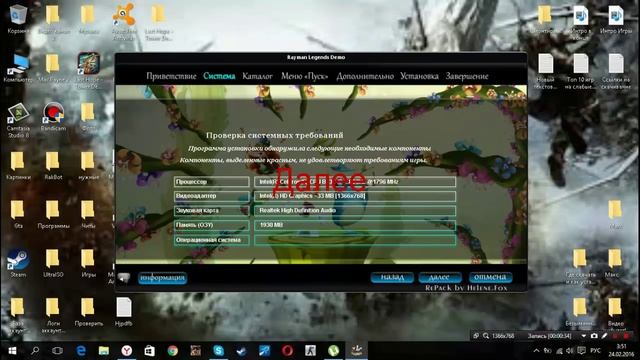The image size is (640, 360).
Task: Click the Bandicam bar magnifier icon
Action: click(x=486, y=336)
